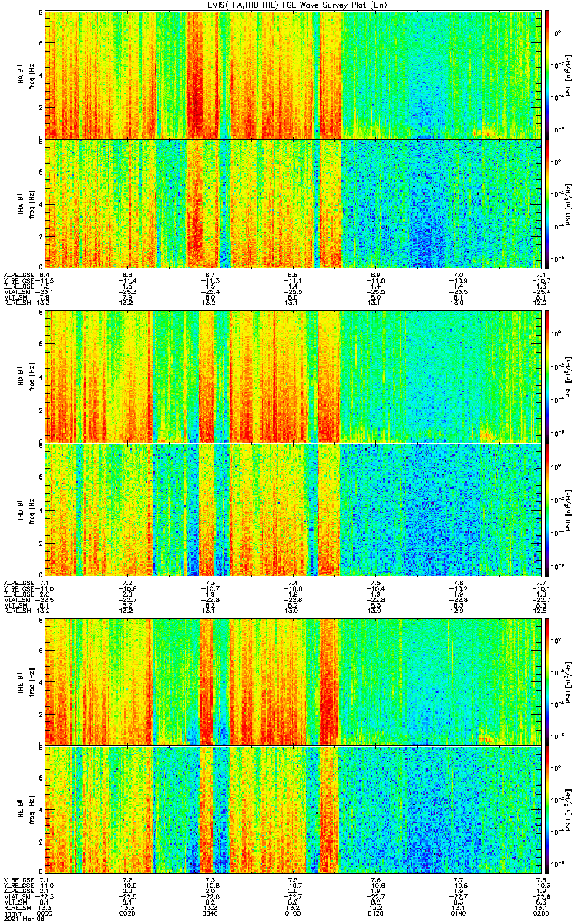Click inside the THE B-perpendicular spectrogram panel
Image resolution: width=578 pixels, height=924 pixels.
pyautogui.click(x=292, y=681)
